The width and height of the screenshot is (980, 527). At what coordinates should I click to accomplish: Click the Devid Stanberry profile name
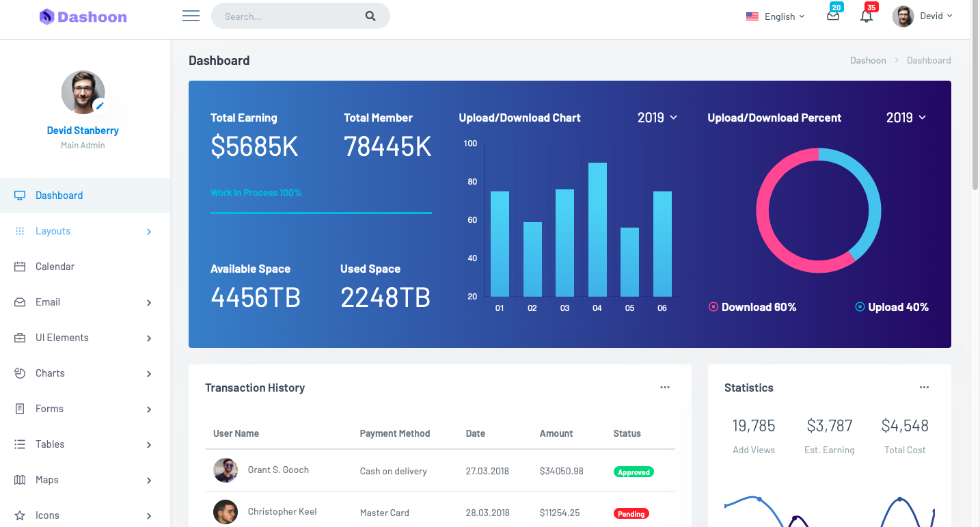tap(83, 131)
